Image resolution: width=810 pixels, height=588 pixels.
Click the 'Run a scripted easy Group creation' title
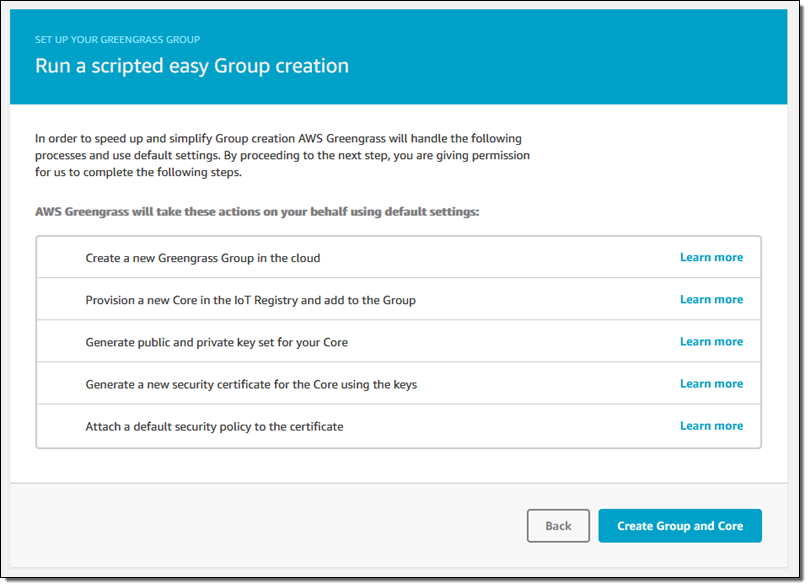(192, 66)
